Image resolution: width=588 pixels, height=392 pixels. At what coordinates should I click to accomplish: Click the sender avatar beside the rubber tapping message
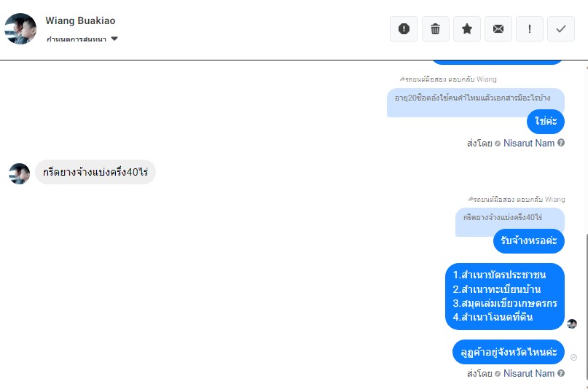click(x=19, y=173)
